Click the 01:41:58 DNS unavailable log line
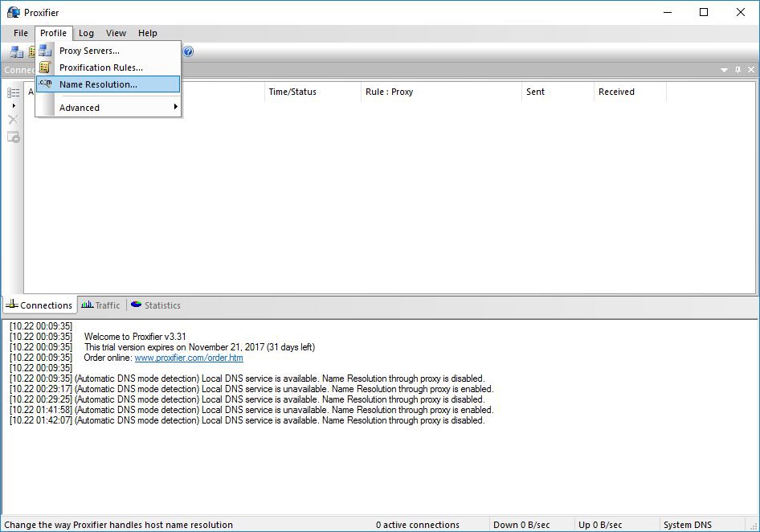 click(251, 410)
